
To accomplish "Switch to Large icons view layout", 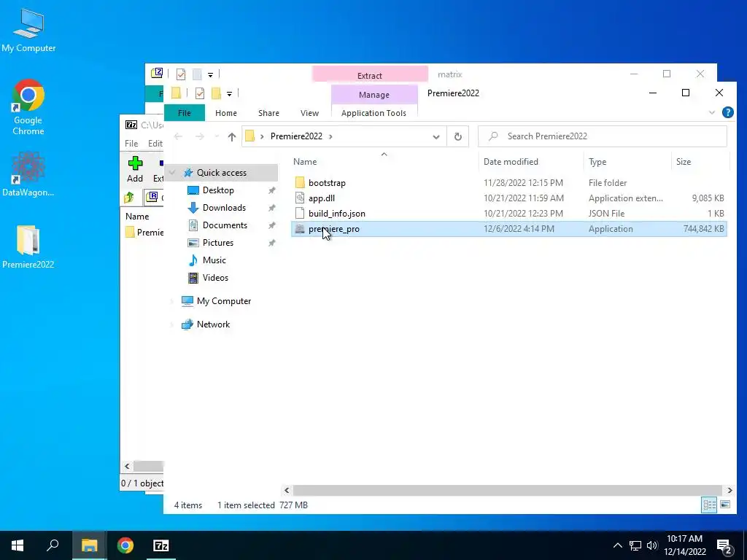I will [725, 505].
